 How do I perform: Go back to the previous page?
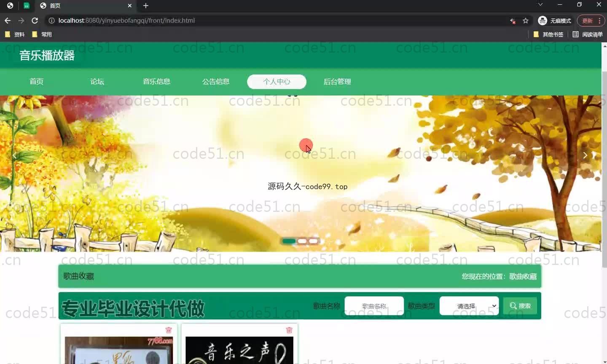tap(8, 20)
